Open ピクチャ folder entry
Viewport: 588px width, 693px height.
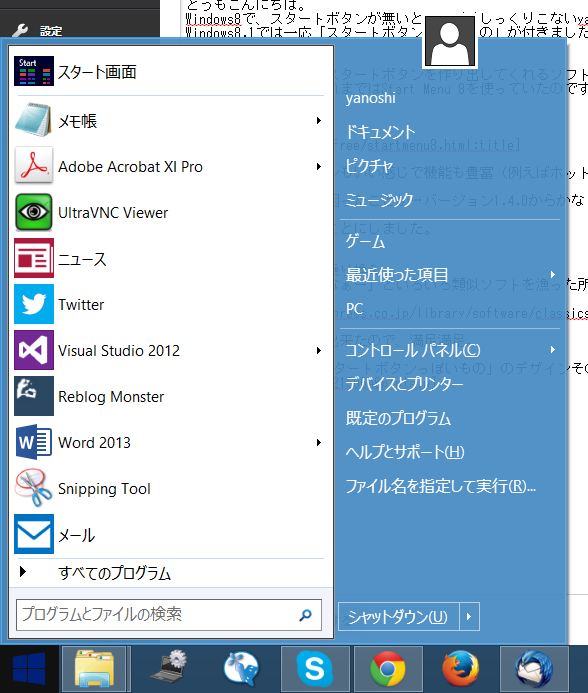tap(369, 166)
